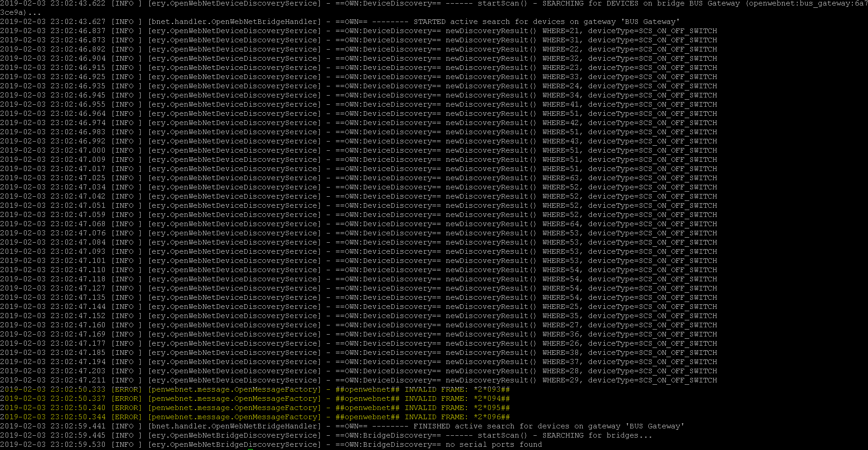Screen dimensions: 868x450
Task: Click the WHERE=43 discovery result entry
Action: point(561,141)
